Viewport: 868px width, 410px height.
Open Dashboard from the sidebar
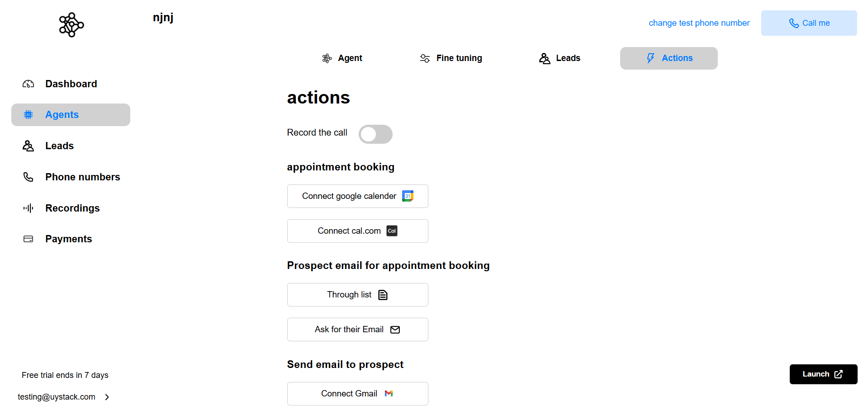(71, 84)
